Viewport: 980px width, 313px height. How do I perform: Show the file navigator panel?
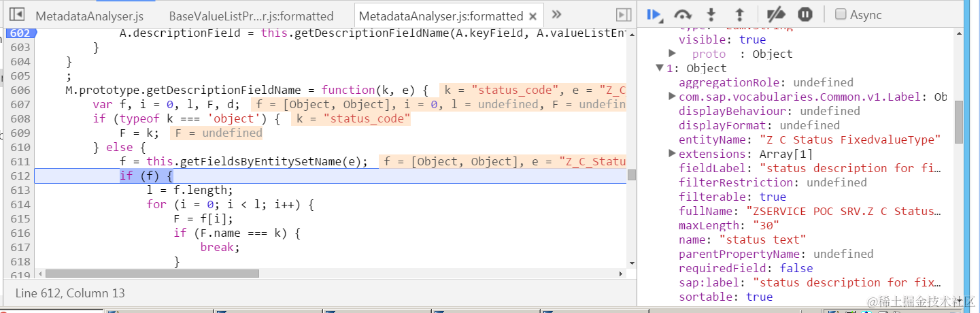(x=18, y=14)
